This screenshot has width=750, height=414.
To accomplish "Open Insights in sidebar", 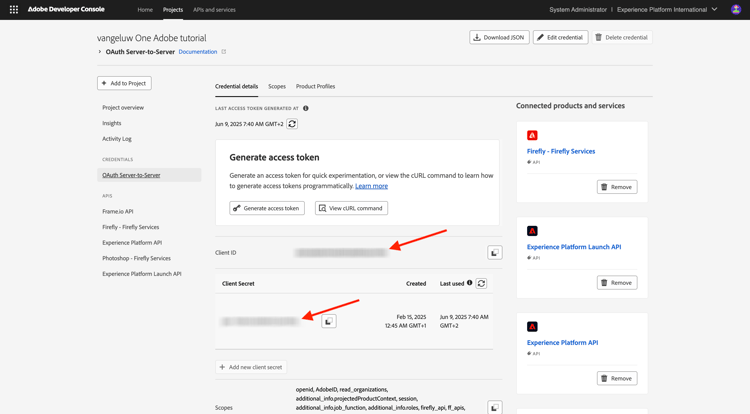I will [x=111, y=123].
